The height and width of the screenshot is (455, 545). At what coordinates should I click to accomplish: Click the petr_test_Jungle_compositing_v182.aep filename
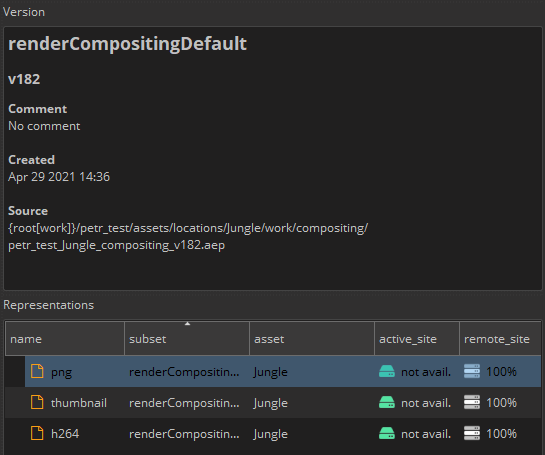[116, 245]
